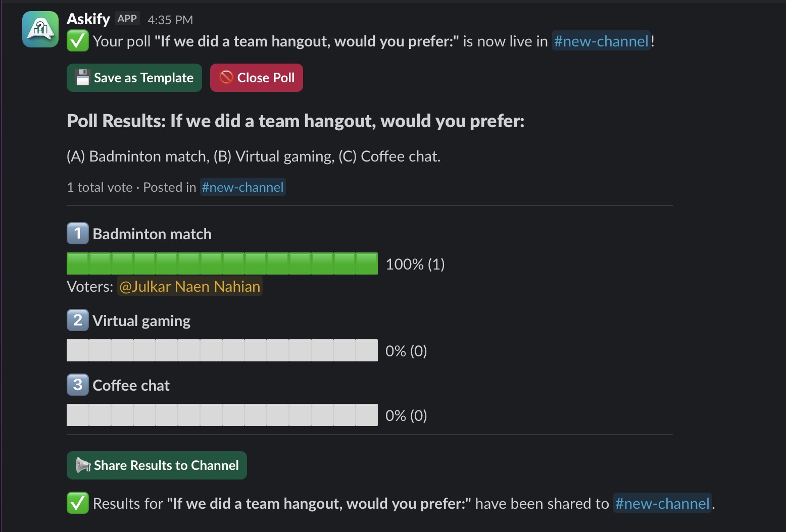Screen dimensions: 786x532
Task: Click the number 1 keycap beside Badminton match
Action: coord(77,233)
